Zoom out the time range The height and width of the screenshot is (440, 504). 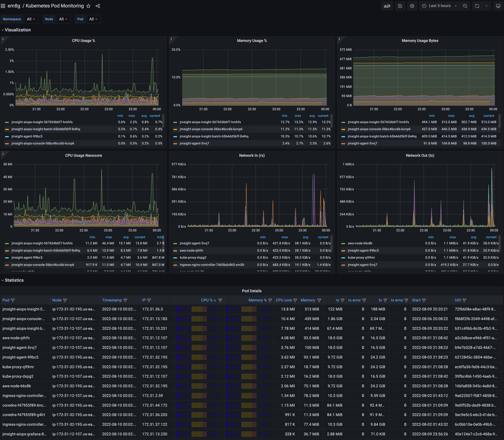click(x=465, y=6)
